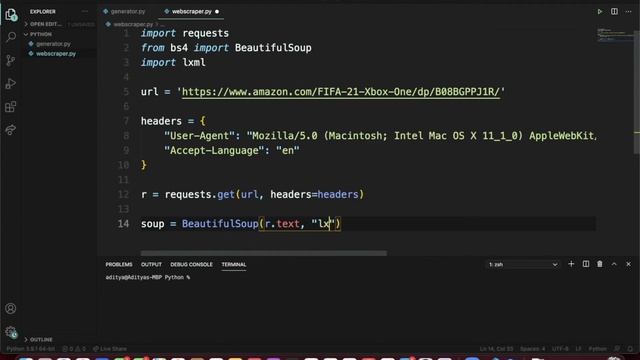Open the Manage gear icon
This screenshot has height=360, width=640.
click(x=11, y=332)
